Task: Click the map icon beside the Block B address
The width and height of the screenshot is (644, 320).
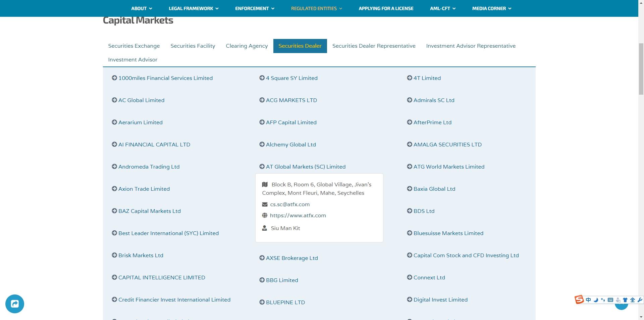Action: point(265,184)
